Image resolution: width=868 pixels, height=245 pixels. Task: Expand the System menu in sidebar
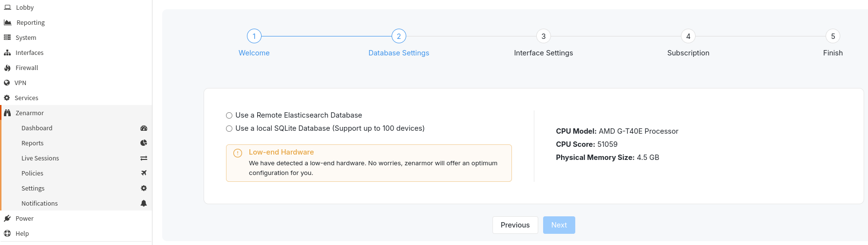click(26, 38)
